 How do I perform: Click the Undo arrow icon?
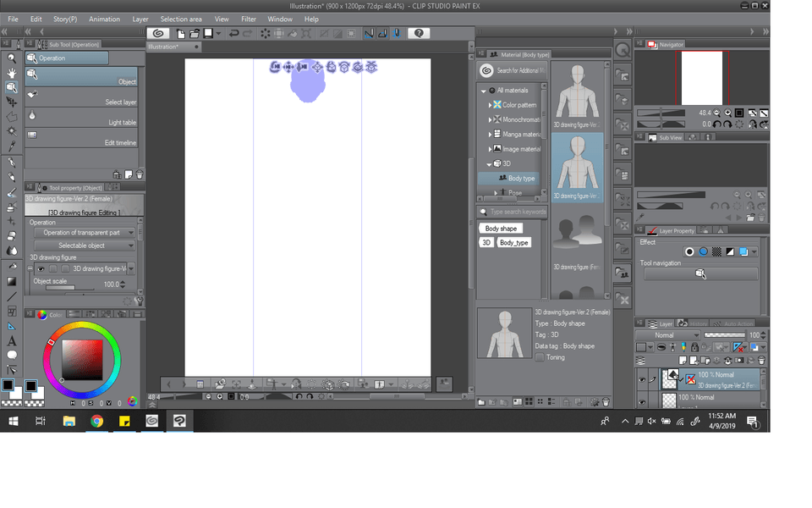(234, 34)
